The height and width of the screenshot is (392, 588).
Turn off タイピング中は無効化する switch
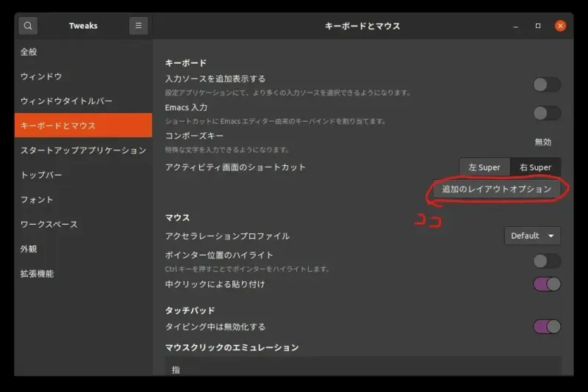point(547,327)
